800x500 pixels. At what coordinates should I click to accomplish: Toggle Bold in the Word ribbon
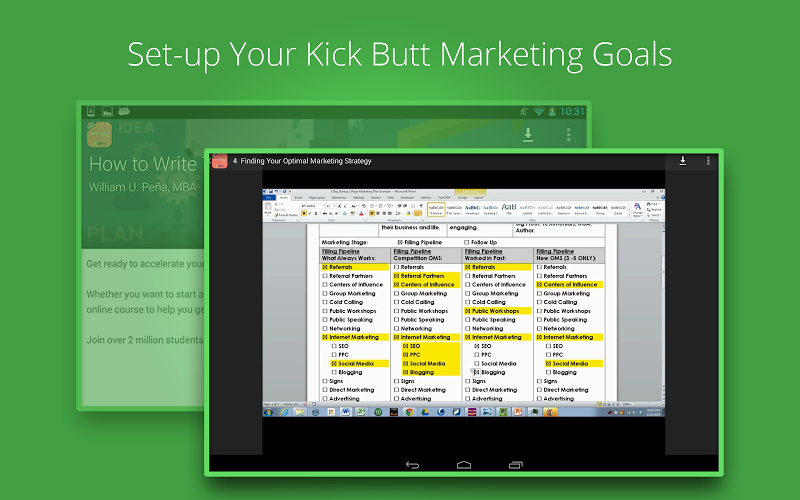(x=304, y=213)
